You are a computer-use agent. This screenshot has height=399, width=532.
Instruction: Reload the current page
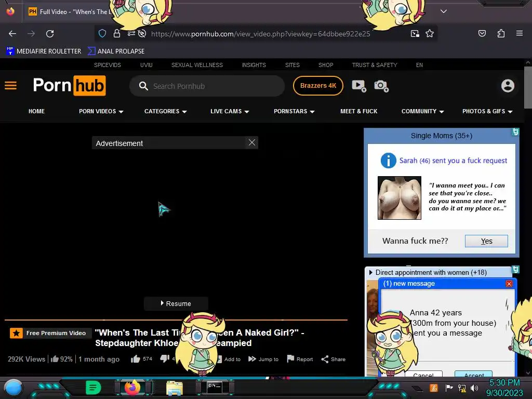(50, 34)
